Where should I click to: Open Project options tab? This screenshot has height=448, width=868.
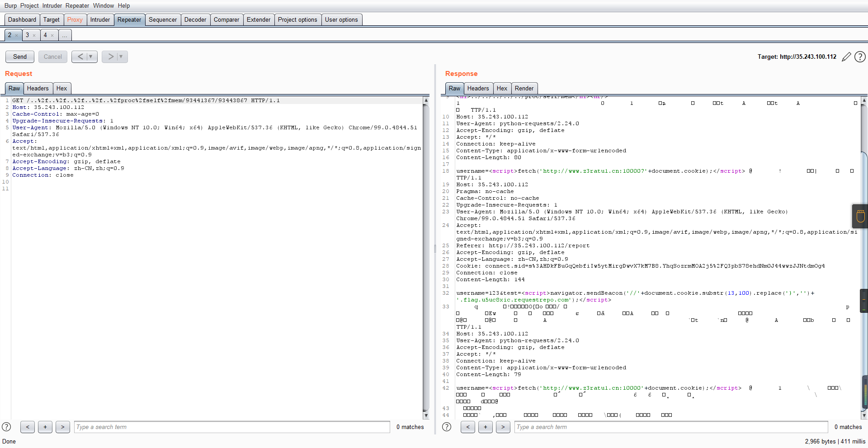tap(297, 20)
